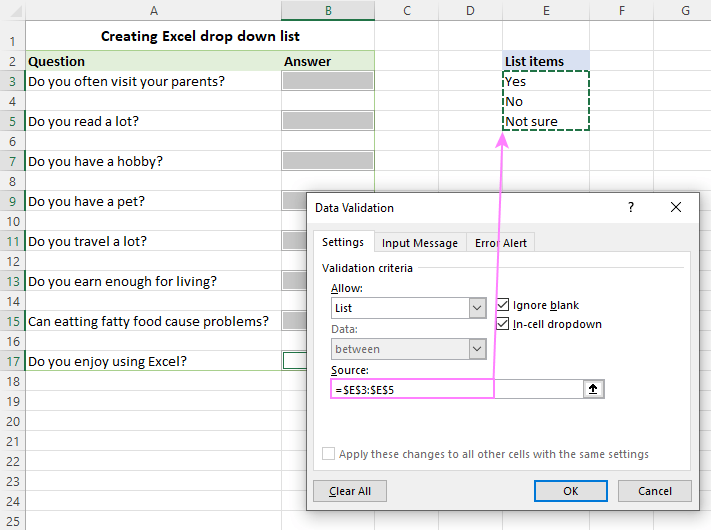Select the 'Yes' list item cell
This screenshot has width=711, height=530.
pos(546,81)
